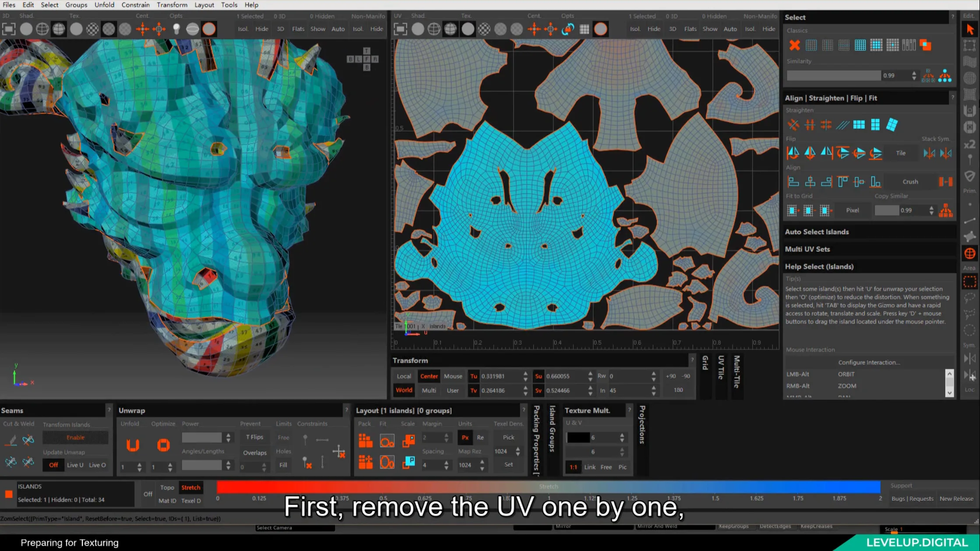
Task: Click the Map Res 1024 input field
Action: (x=501, y=451)
